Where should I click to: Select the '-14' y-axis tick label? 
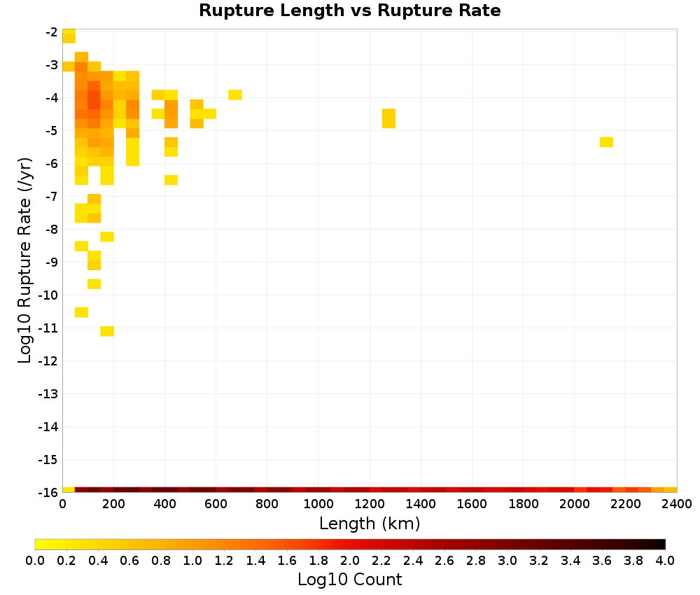(48, 427)
